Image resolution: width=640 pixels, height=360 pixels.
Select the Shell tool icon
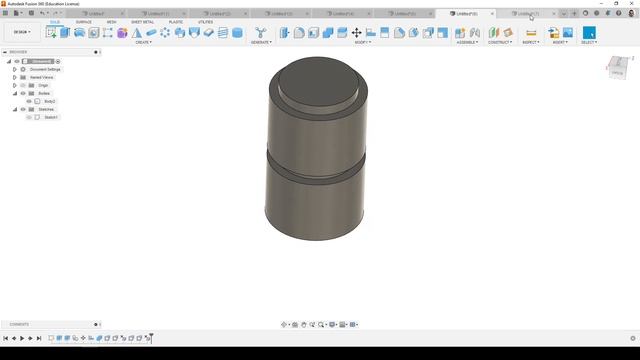tap(313, 33)
